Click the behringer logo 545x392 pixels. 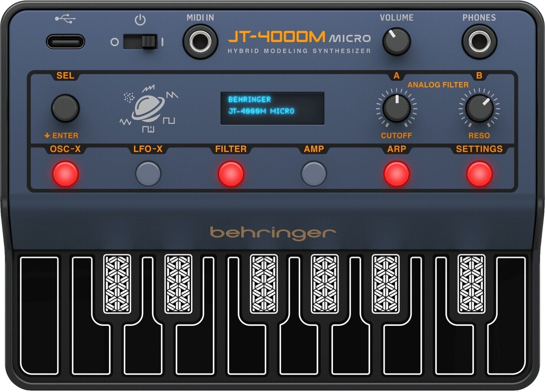(272, 233)
